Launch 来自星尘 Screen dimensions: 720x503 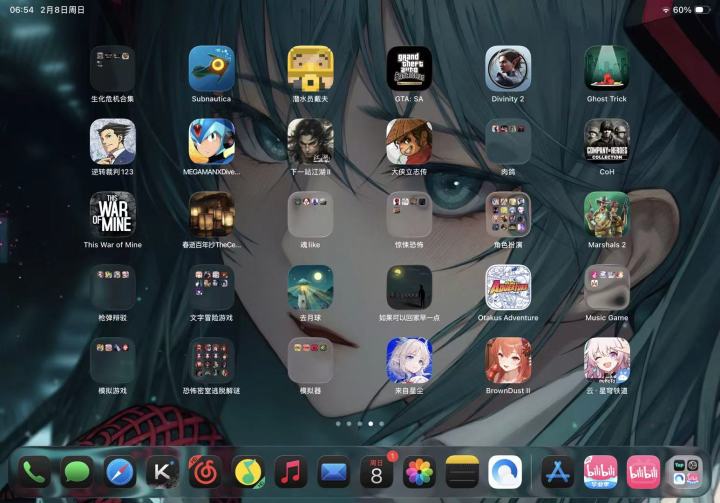[x=409, y=361]
